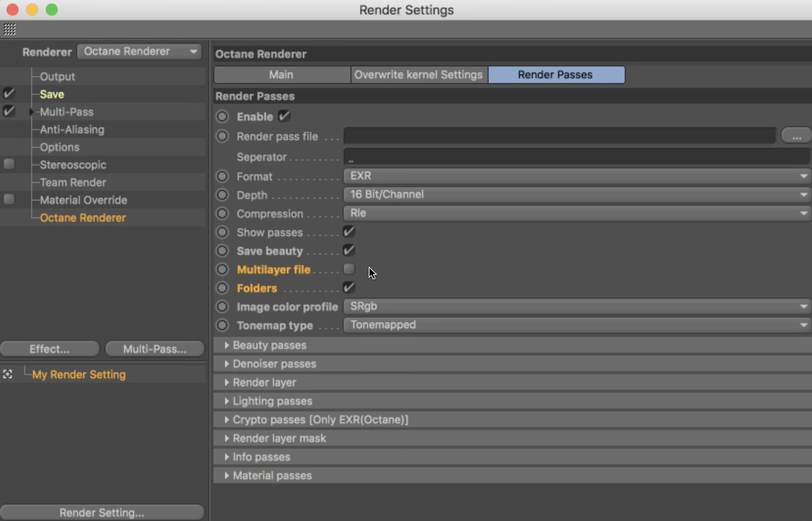Click the Seperator input field
This screenshot has width=812, height=521.
577,157
